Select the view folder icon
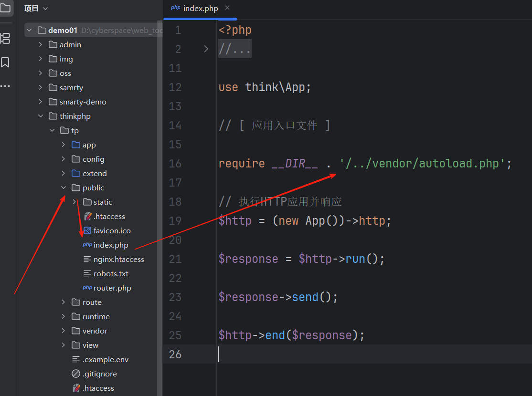Viewport: 532px width, 396px height. point(76,345)
